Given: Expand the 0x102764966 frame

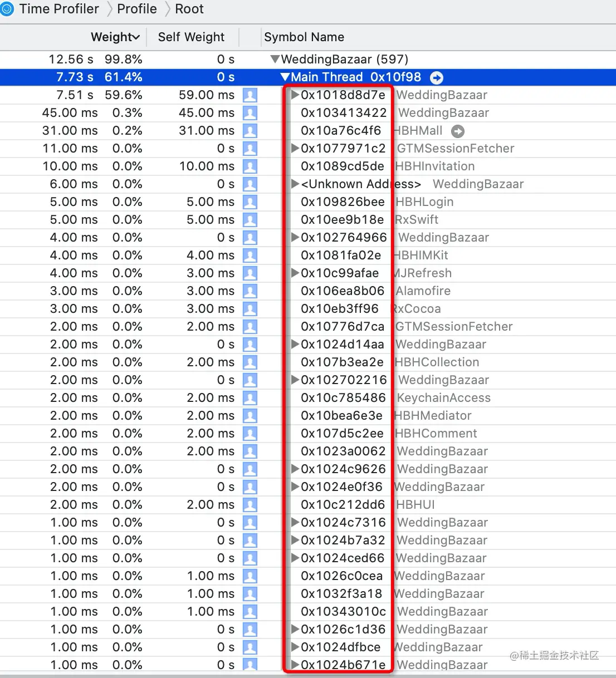Looking at the screenshot, I should [x=295, y=238].
